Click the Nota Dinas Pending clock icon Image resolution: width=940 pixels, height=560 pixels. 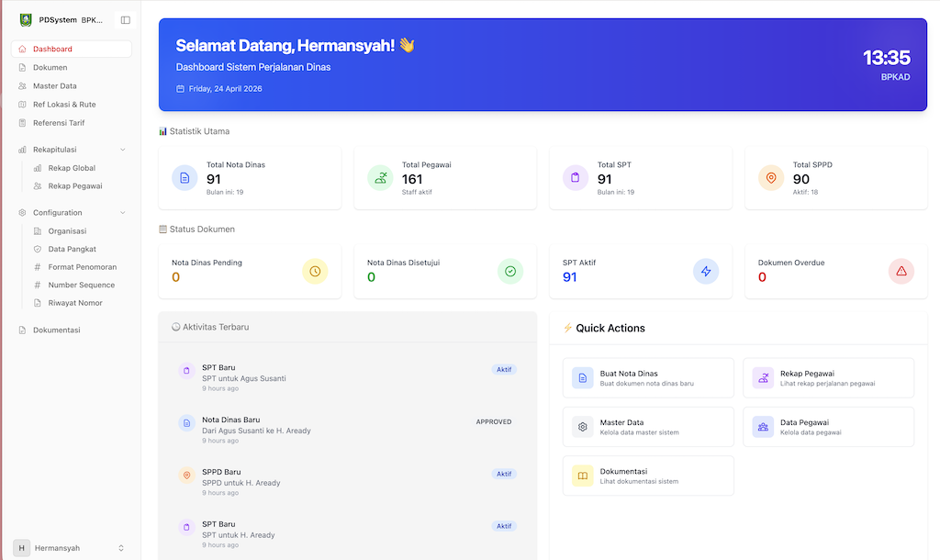tap(315, 272)
